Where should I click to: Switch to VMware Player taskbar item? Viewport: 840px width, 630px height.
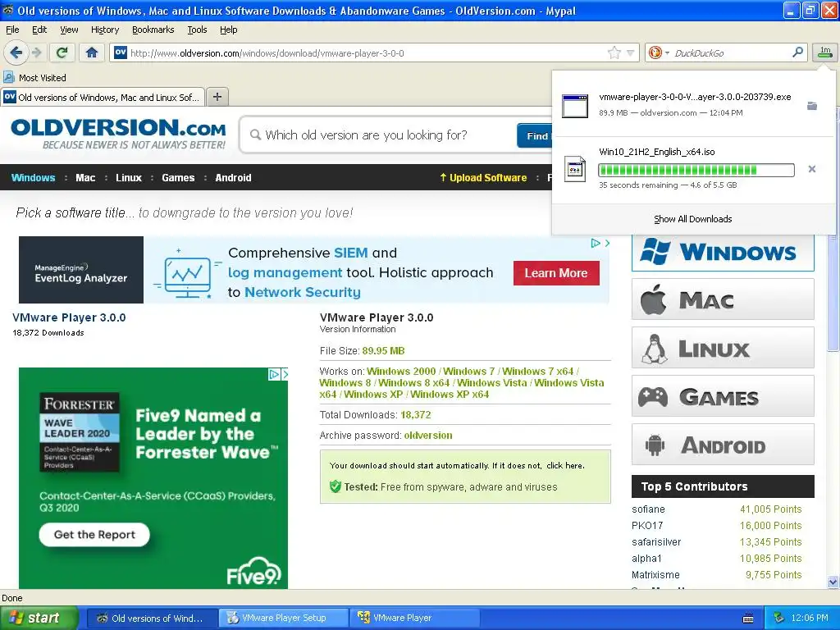point(415,618)
